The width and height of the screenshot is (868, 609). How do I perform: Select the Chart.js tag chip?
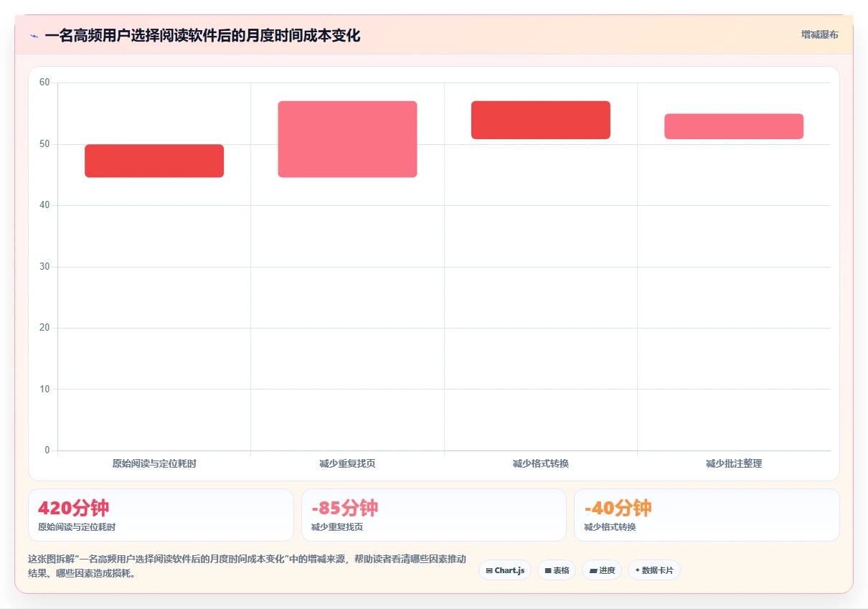[505, 570]
